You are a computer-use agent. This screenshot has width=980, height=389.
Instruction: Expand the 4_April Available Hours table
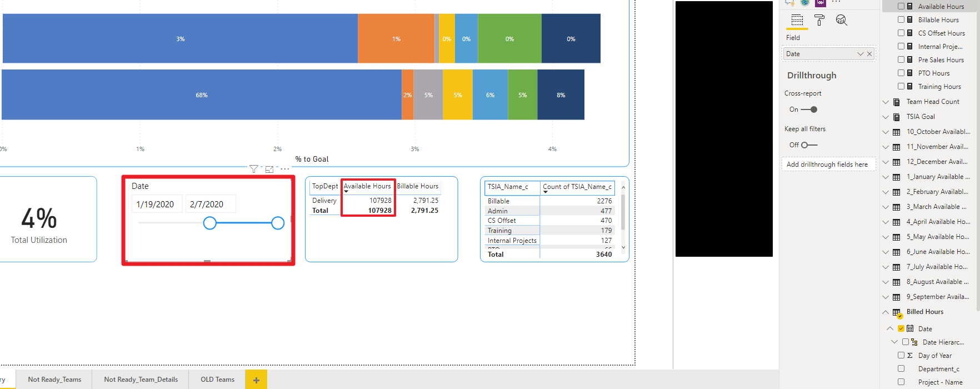click(886, 222)
